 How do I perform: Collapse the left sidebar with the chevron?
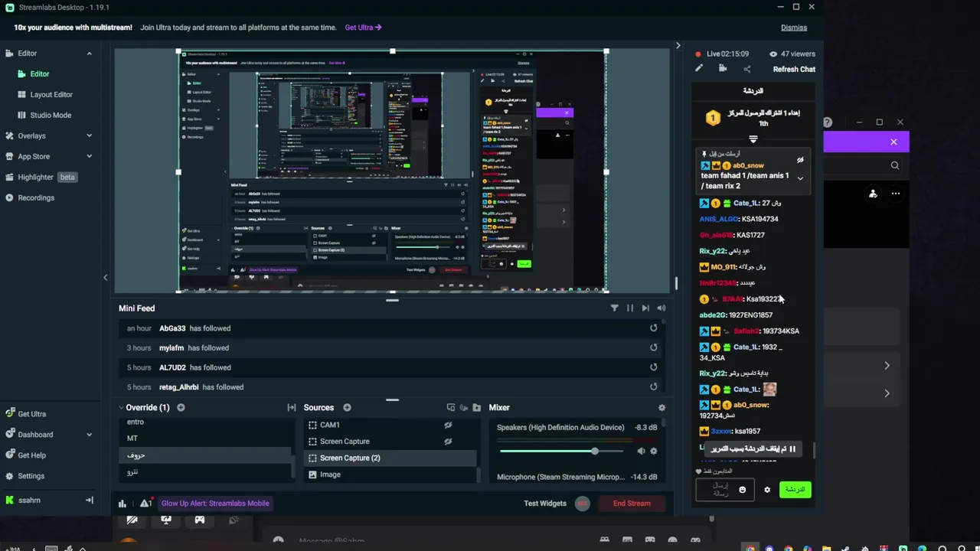(106, 278)
